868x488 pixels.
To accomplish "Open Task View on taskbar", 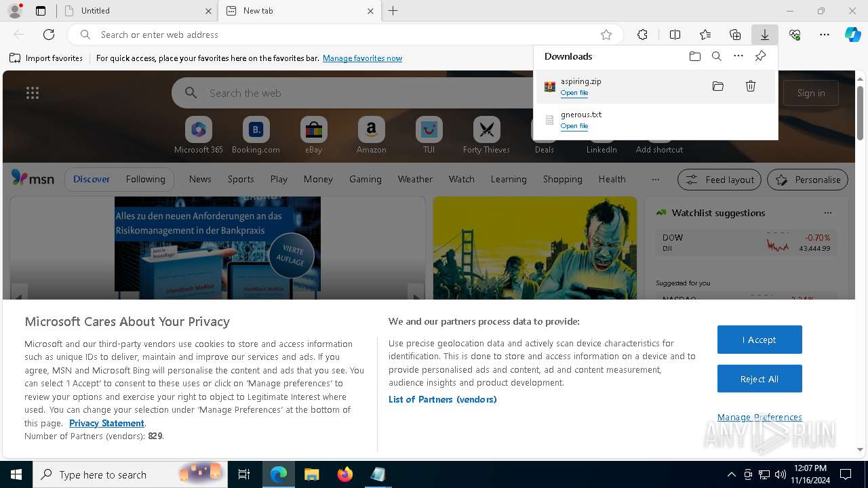I will (244, 474).
